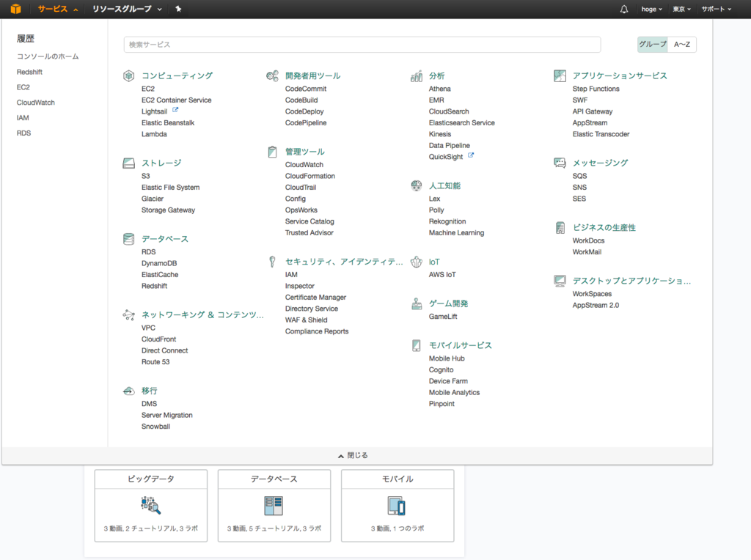Screen dimensions: 751x560
Task: Click the QuickSight external link icon
Action: click(x=471, y=155)
